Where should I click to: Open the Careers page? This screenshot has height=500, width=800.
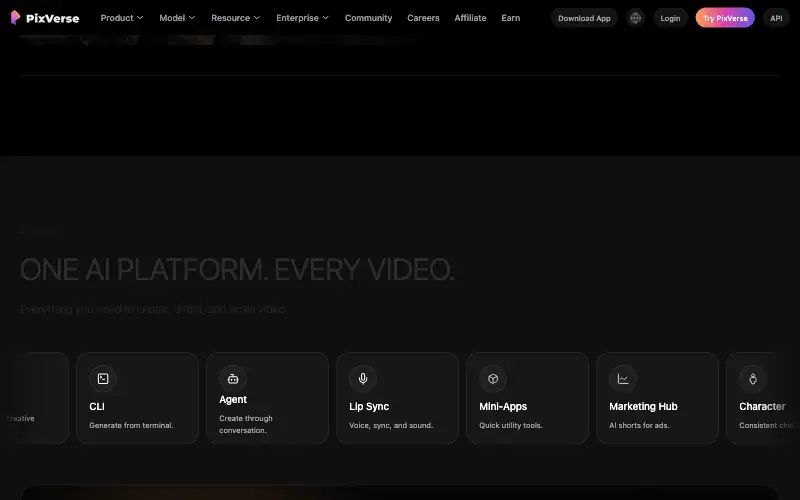click(423, 18)
